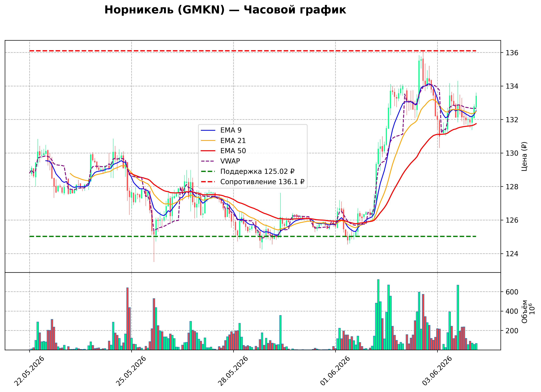
Task: Click the price axis label '124'
Action: coord(512,254)
